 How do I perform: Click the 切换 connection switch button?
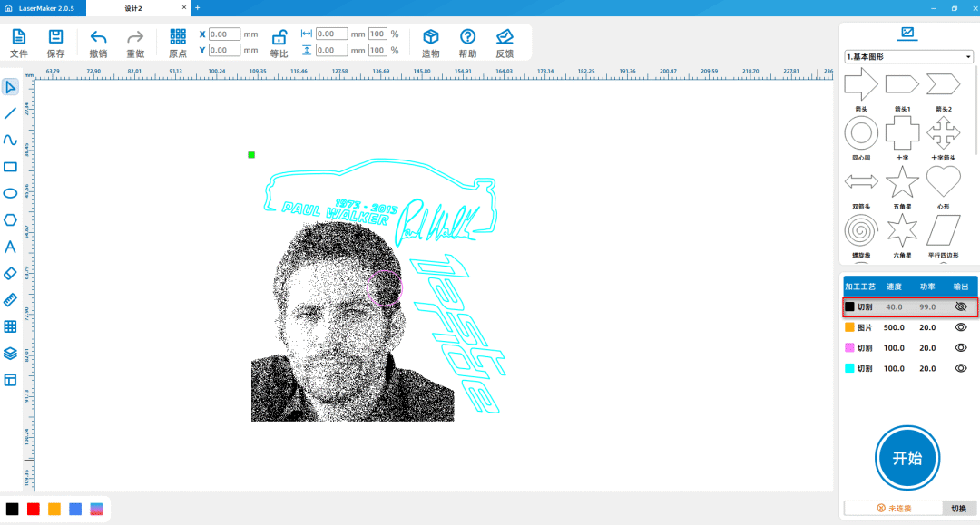pos(958,509)
